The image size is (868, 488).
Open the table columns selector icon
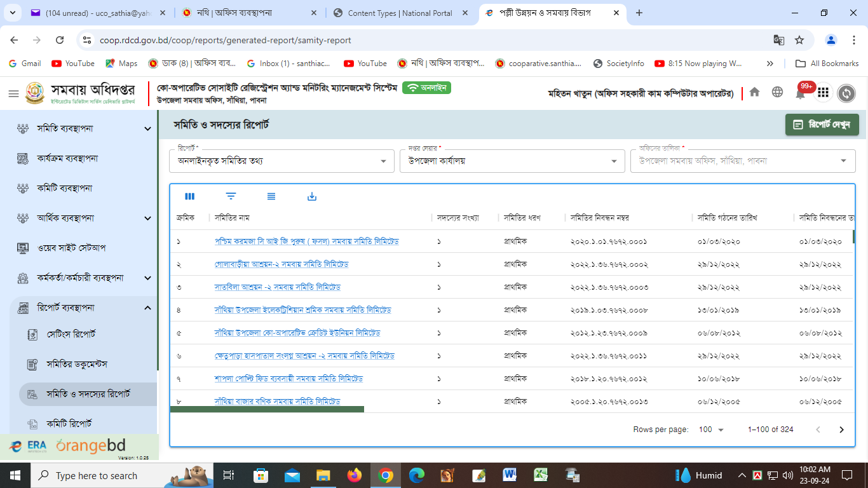(189, 196)
